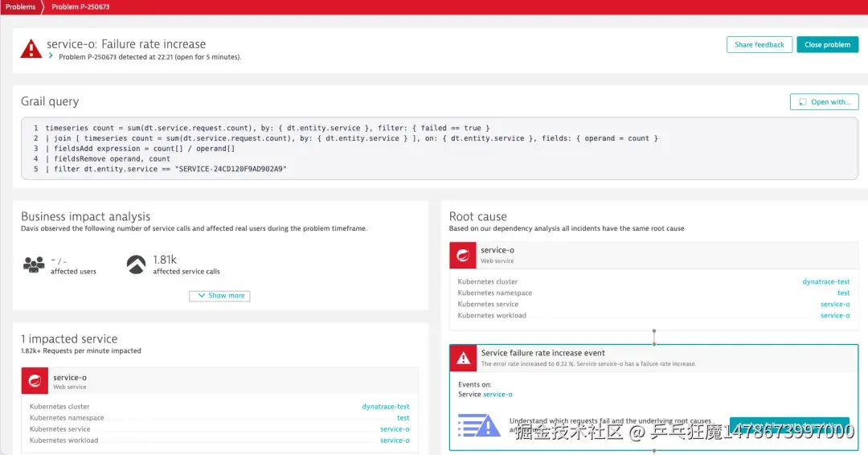
Task: Open dynatrace-test cluster link in Root cause
Action: pos(826,281)
